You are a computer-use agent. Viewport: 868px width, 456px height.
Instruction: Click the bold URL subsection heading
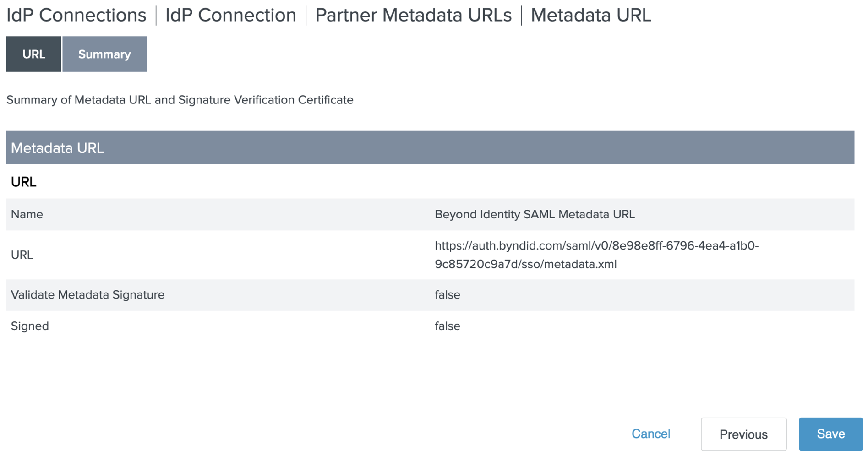23,182
